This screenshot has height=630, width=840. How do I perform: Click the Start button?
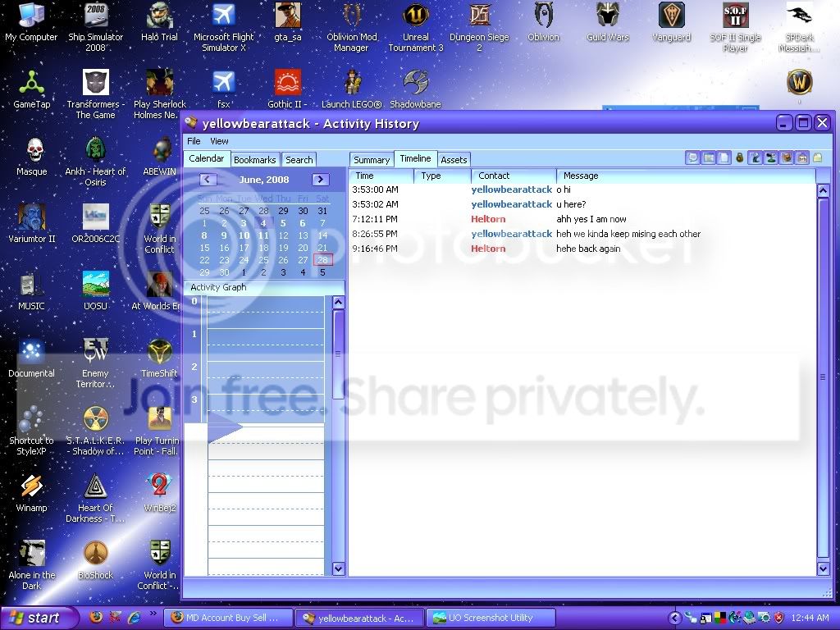pos(35,618)
